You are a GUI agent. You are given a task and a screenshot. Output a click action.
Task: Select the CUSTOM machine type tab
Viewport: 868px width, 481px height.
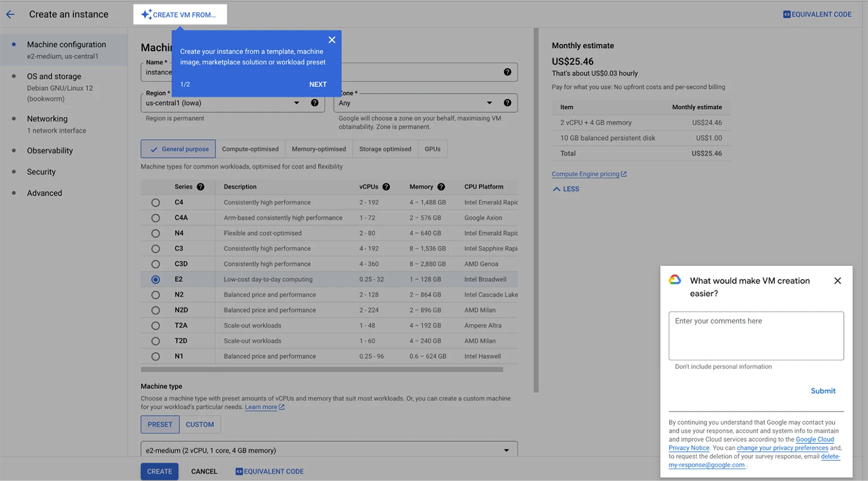pyautogui.click(x=200, y=425)
